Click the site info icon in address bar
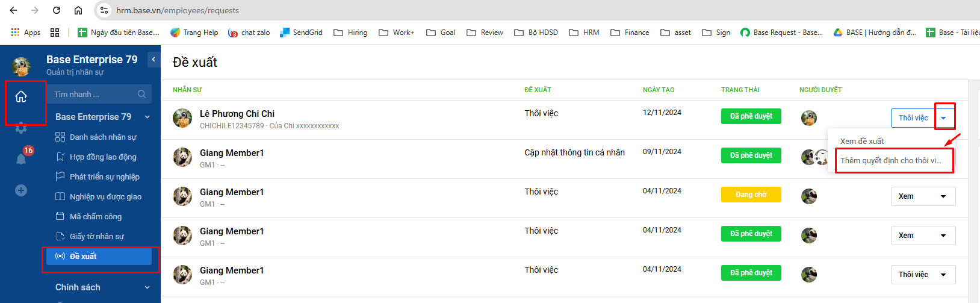980x303 pixels. (104, 10)
